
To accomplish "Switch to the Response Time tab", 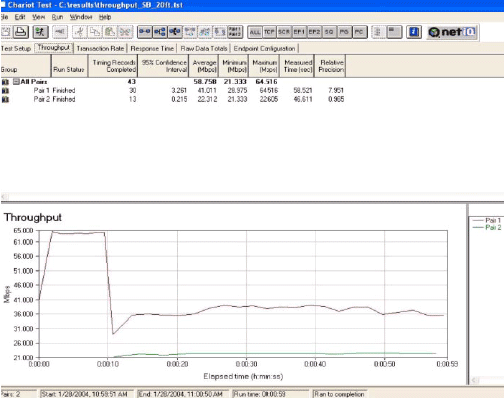I will coord(152,49).
